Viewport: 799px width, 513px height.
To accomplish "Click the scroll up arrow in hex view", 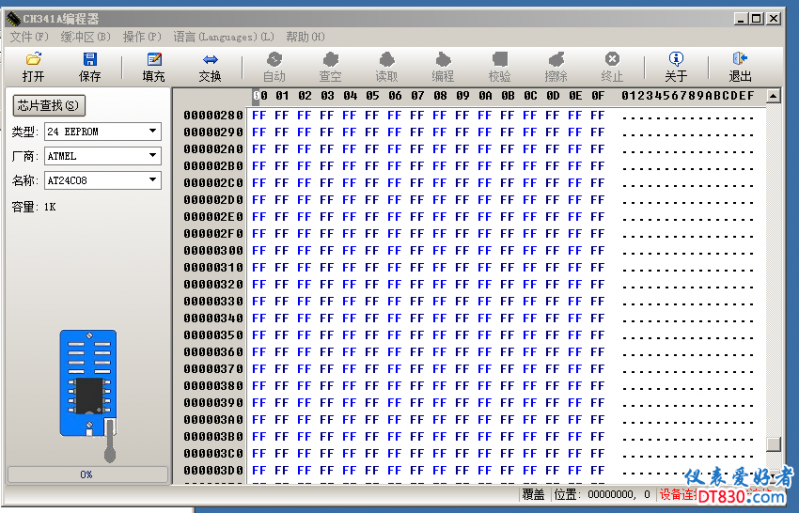I will click(x=773, y=96).
